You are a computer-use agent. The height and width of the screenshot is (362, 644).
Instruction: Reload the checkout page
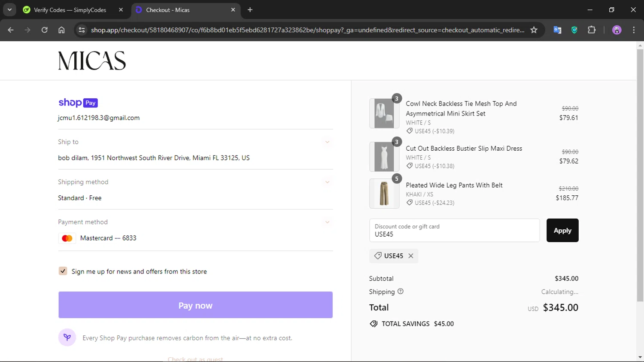44,30
